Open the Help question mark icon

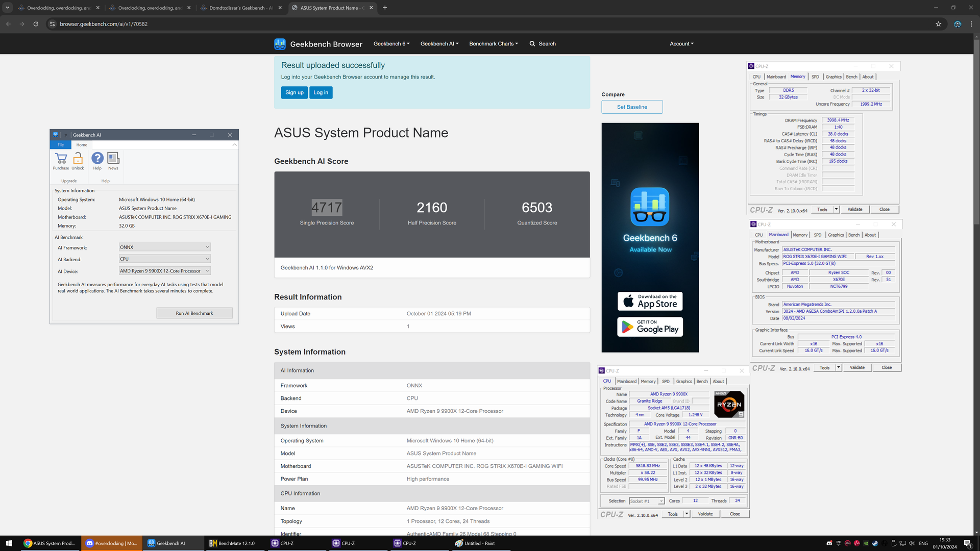[x=97, y=158]
